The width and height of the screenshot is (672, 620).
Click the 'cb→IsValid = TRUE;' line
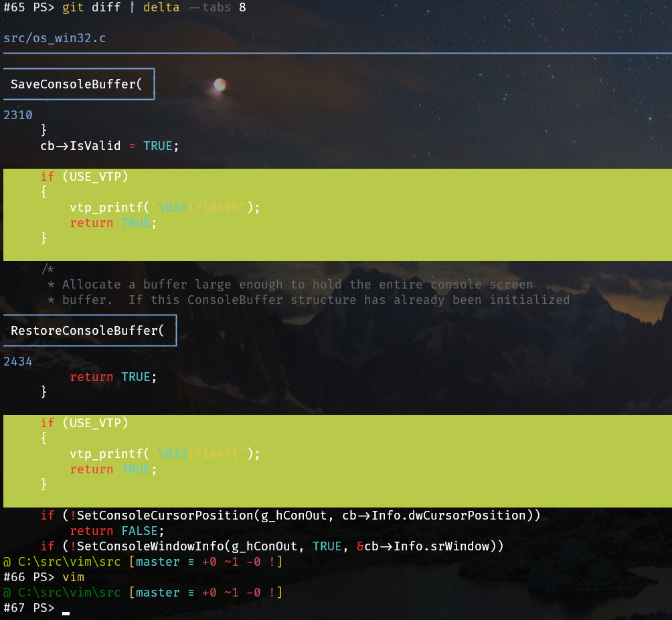tap(110, 146)
